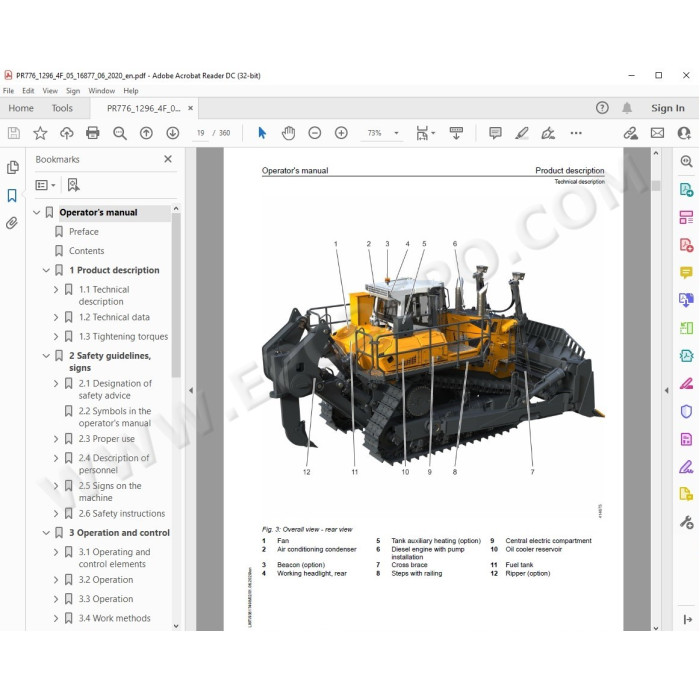Screen dimensions: 700x700
Task: Click the upload to cloud icon
Action: pos(67,133)
